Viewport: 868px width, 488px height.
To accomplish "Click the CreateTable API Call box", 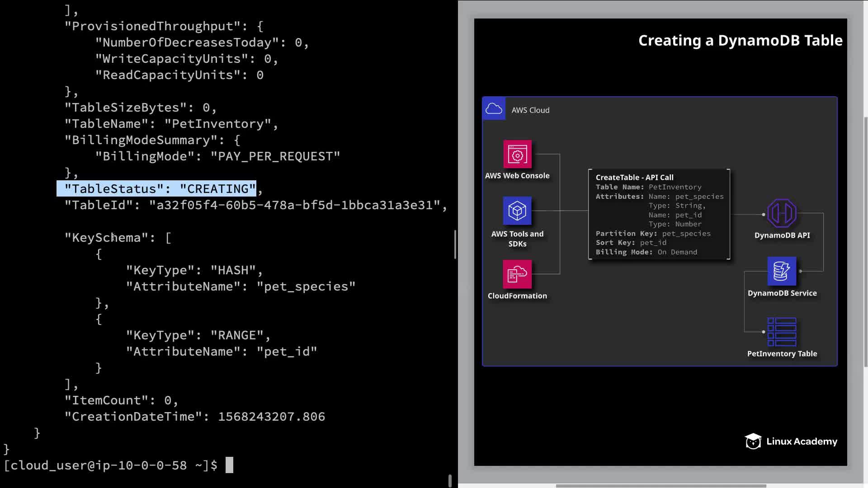I will point(659,214).
